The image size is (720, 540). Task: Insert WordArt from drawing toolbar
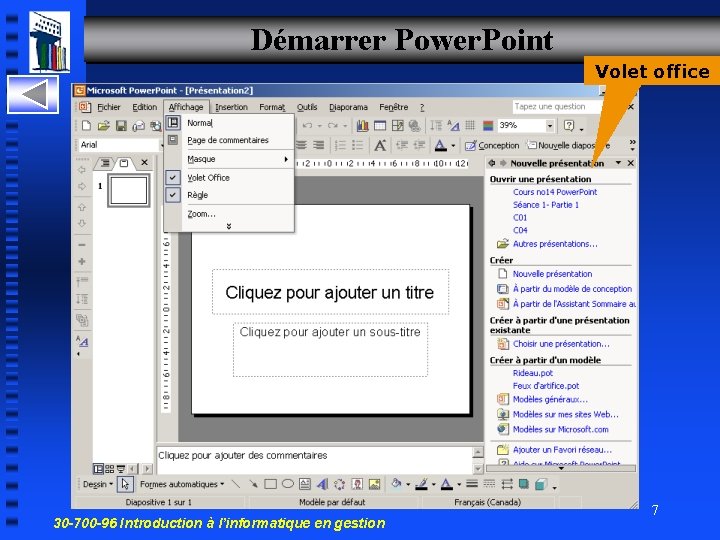pos(322,484)
